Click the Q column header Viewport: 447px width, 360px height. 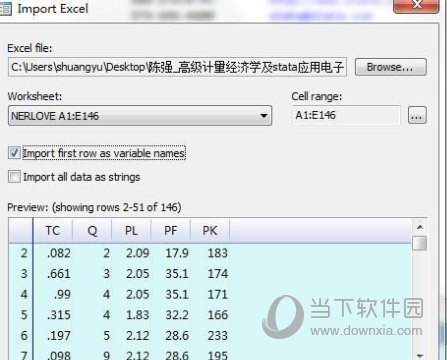[92, 230]
